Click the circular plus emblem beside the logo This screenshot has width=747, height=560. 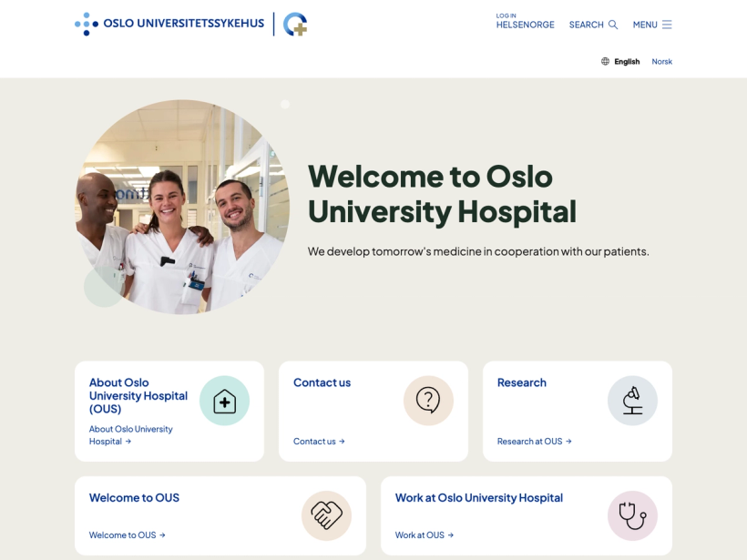tap(295, 25)
